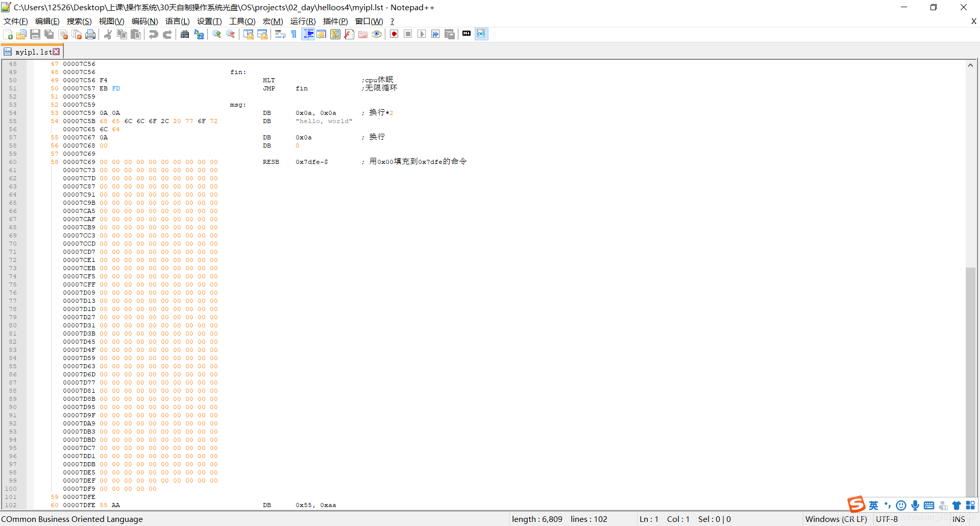980x526 pixels.
Task: Open the 插件(P) menu
Action: click(335, 21)
